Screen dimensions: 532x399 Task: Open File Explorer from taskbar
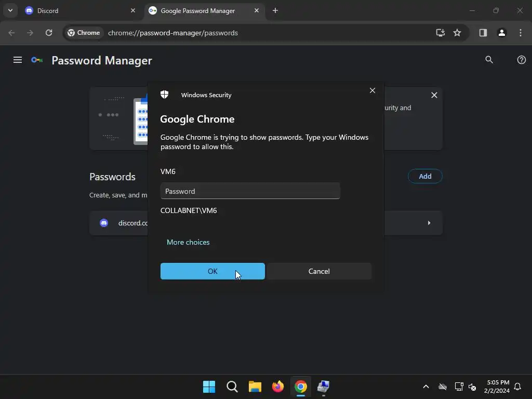tap(255, 387)
